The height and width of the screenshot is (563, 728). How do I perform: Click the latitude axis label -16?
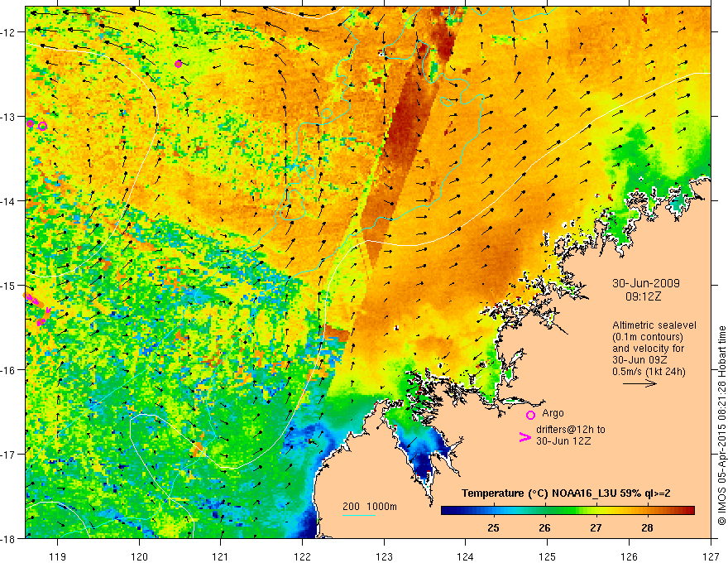(10, 370)
